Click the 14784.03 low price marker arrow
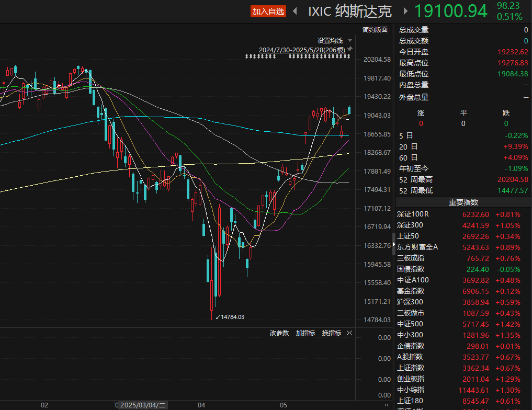Screen dimensions: 532x410 (218, 317)
